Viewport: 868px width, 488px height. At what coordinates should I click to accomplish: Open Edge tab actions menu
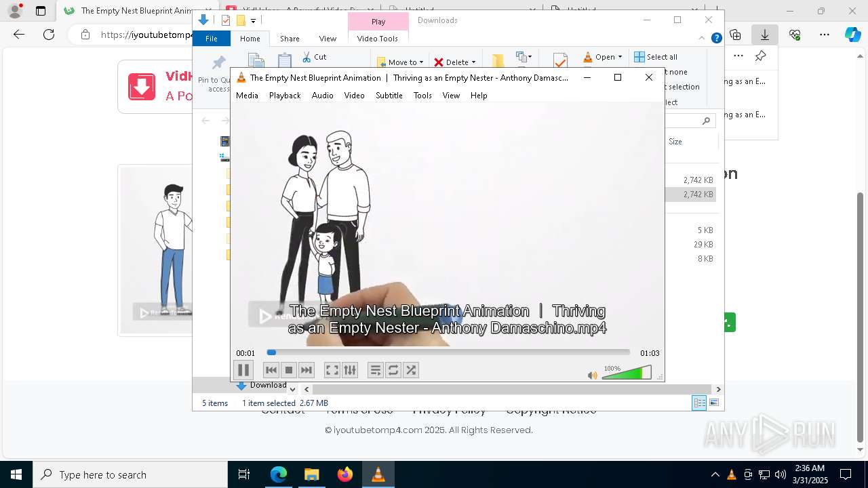click(x=41, y=11)
